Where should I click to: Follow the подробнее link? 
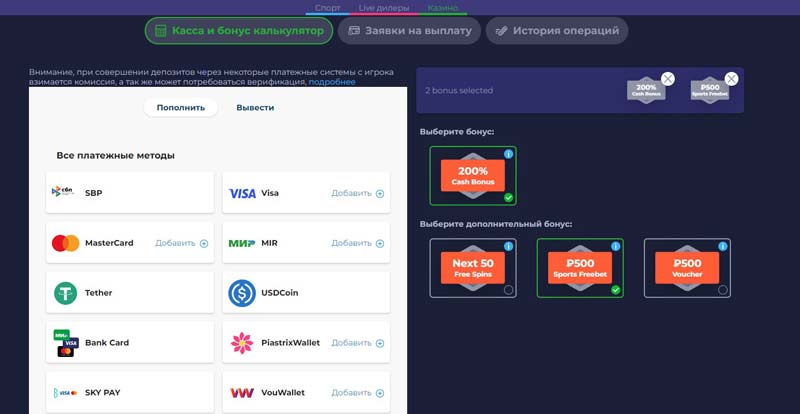pyautogui.click(x=331, y=82)
